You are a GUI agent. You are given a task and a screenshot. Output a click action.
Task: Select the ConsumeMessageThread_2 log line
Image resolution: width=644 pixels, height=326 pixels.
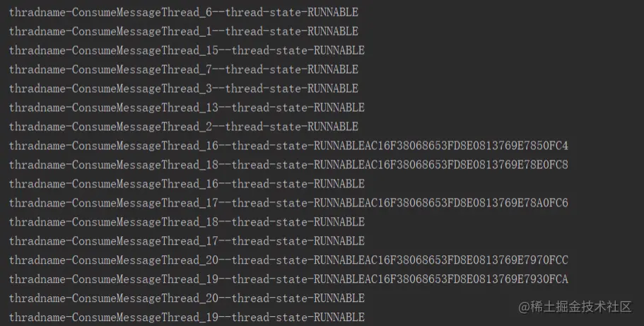(184, 127)
